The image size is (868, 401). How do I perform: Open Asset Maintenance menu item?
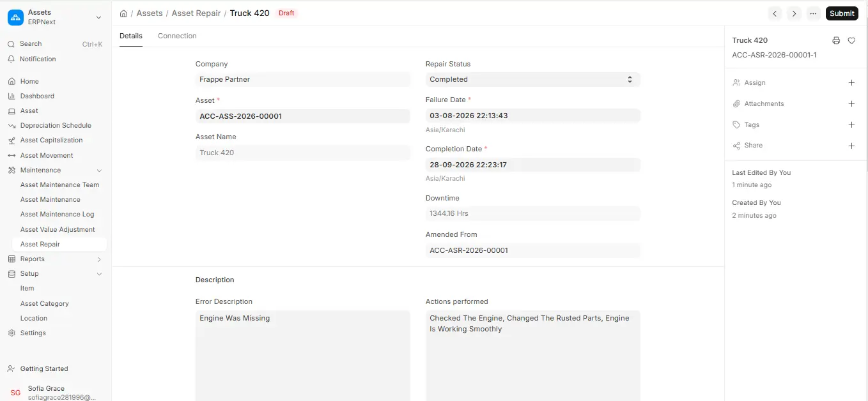point(50,199)
